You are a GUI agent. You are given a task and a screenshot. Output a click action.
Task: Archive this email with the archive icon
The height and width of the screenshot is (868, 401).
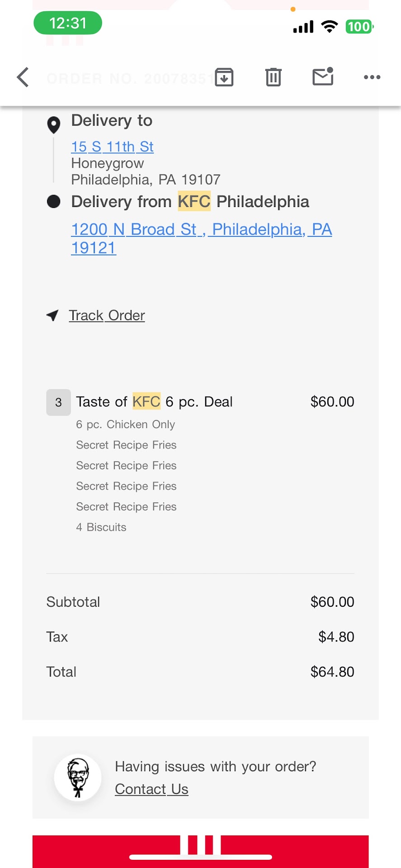(224, 77)
